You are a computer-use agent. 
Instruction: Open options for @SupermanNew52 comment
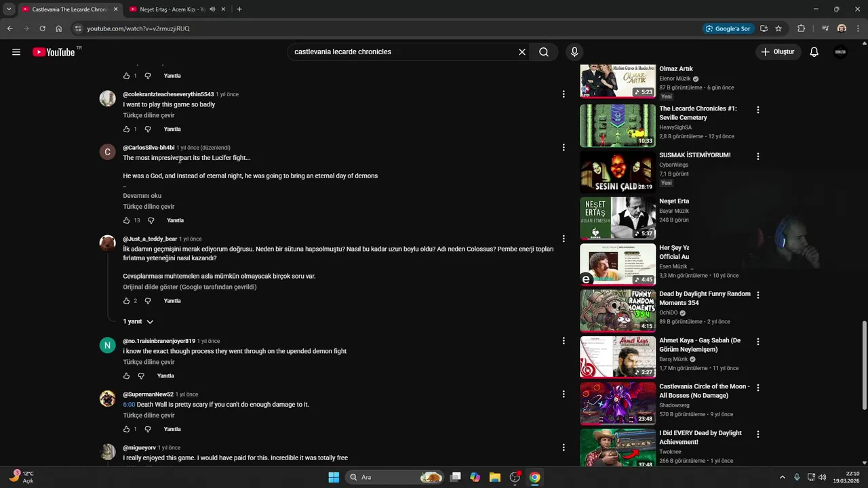pyautogui.click(x=564, y=394)
